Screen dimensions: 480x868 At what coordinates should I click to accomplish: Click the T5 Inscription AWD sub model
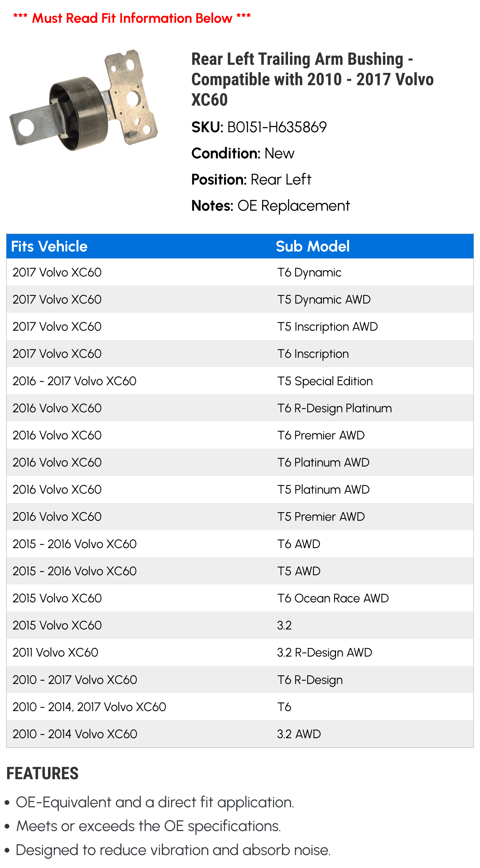point(327,327)
